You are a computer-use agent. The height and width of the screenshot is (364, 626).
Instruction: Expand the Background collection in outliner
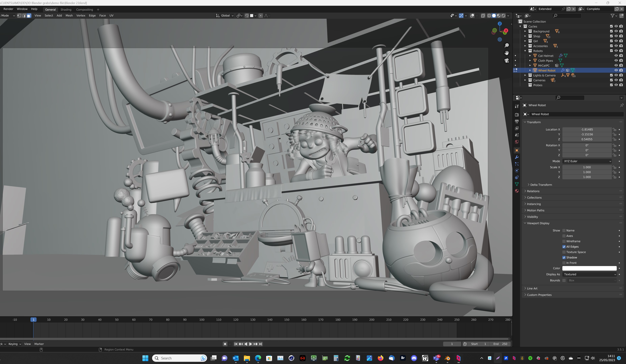pyautogui.click(x=525, y=31)
